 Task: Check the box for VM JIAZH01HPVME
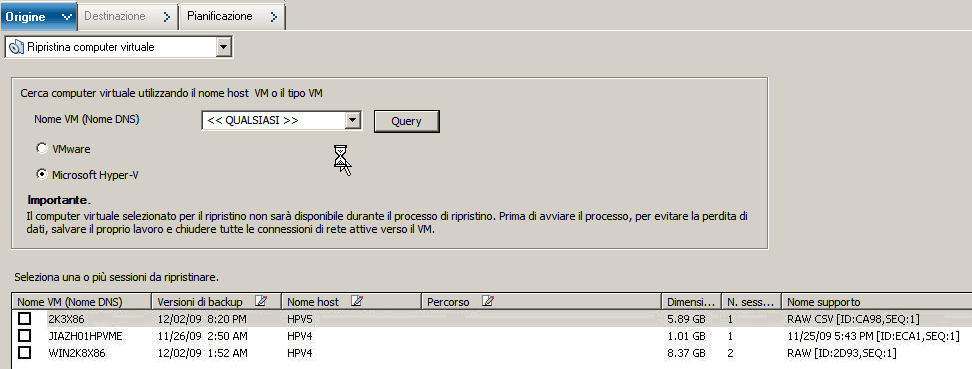24,336
